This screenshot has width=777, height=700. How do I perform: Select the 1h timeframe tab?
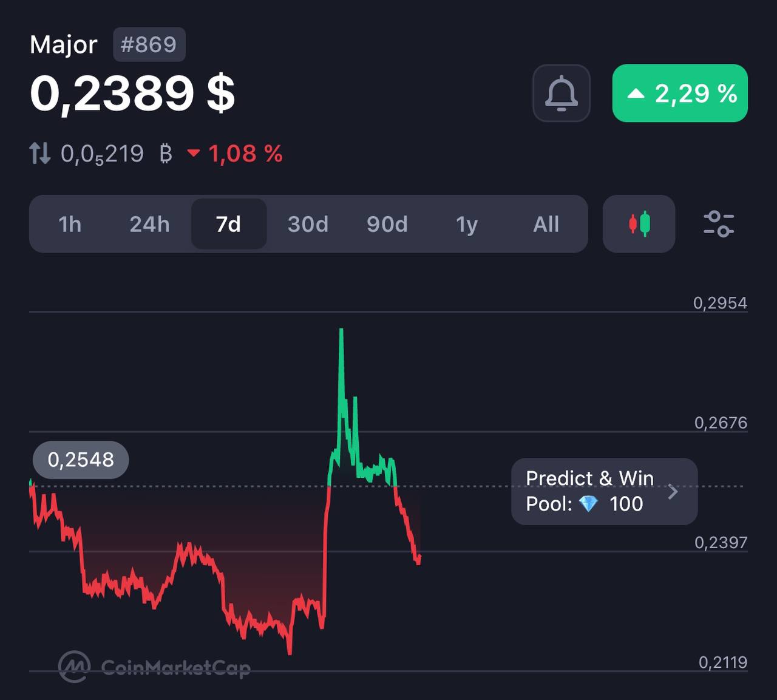point(70,224)
